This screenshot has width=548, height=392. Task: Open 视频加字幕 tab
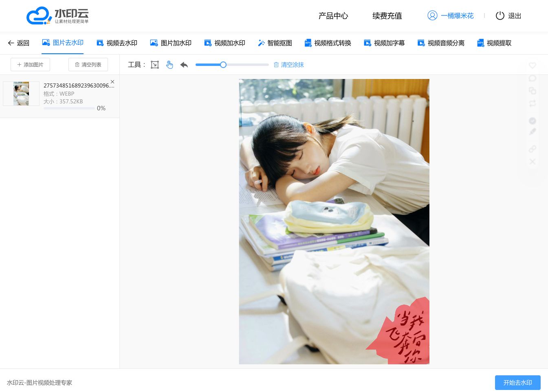pyautogui.click(x=384, y=43)
